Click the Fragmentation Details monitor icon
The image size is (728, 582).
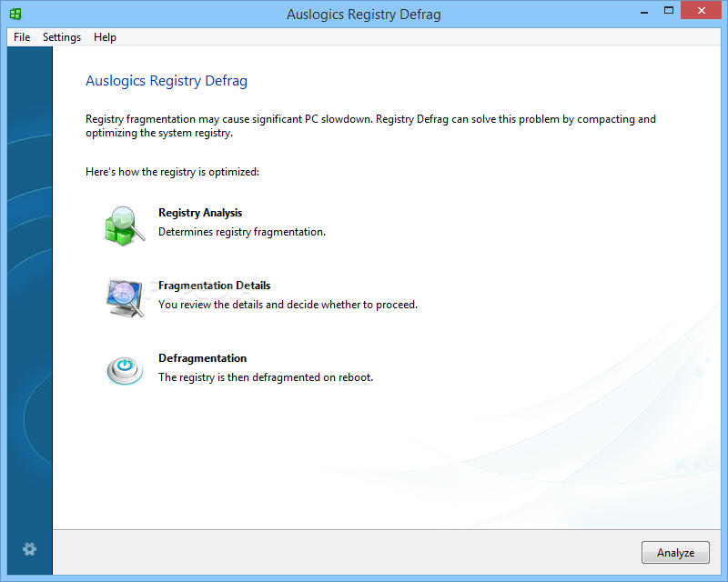(125, 298)
